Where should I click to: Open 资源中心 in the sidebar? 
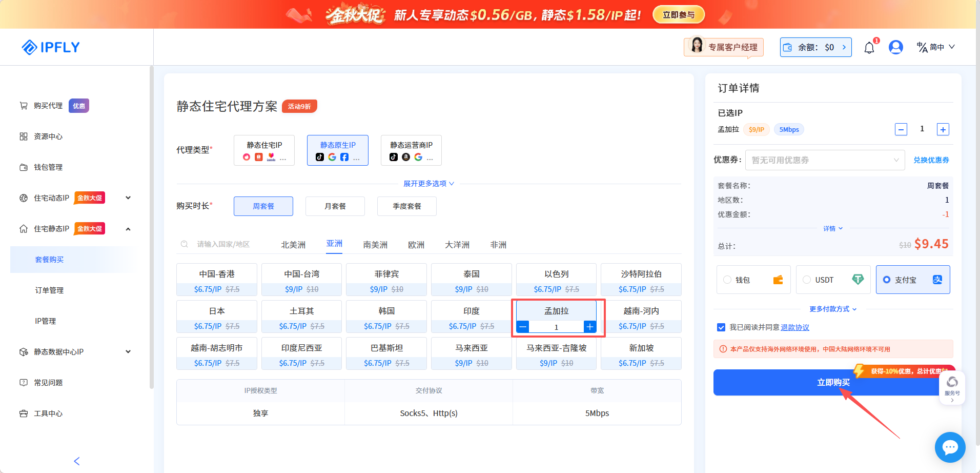coord(48,136)
